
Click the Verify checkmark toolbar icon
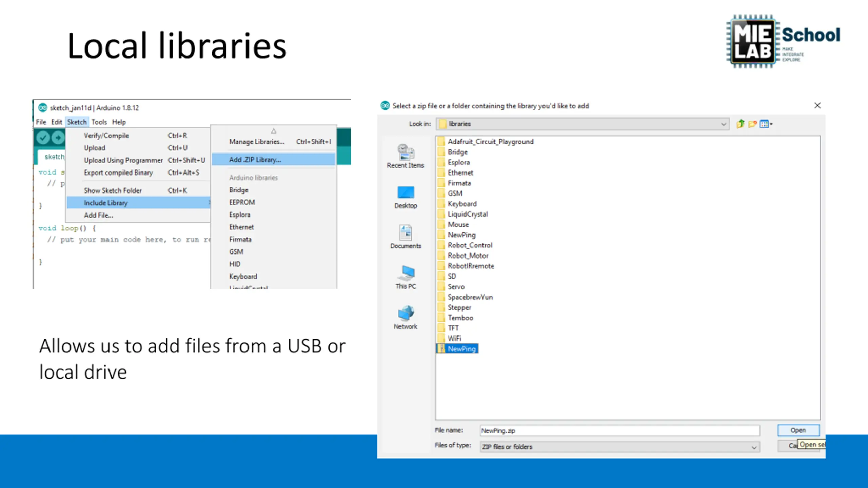pyautogui.click(x=43, y=138)
